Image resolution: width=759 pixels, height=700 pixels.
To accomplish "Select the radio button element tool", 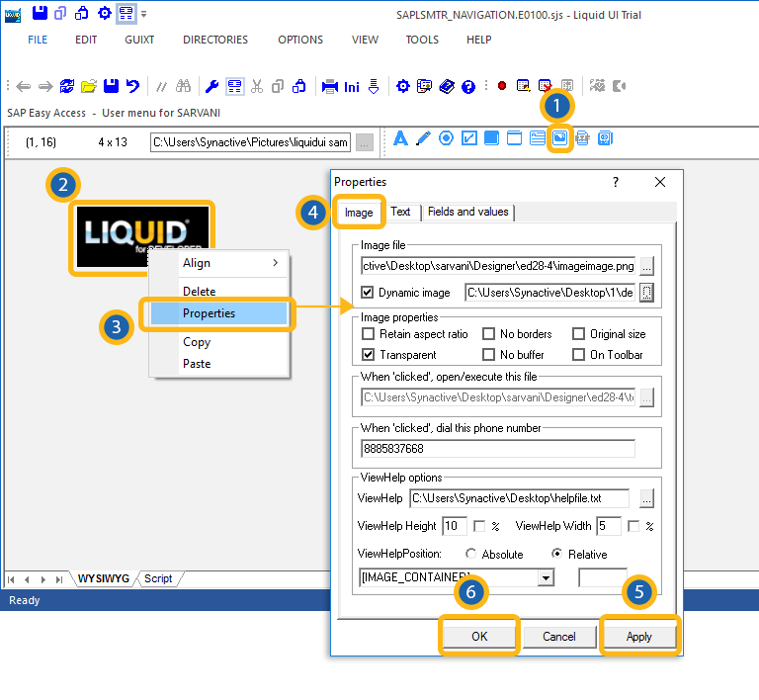I will click(x=446, y=138).
